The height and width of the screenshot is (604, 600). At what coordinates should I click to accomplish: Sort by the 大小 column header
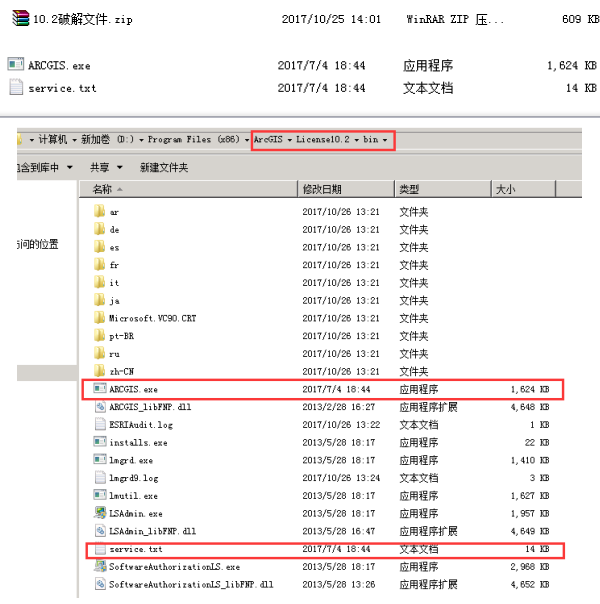[x=524, y=189]
